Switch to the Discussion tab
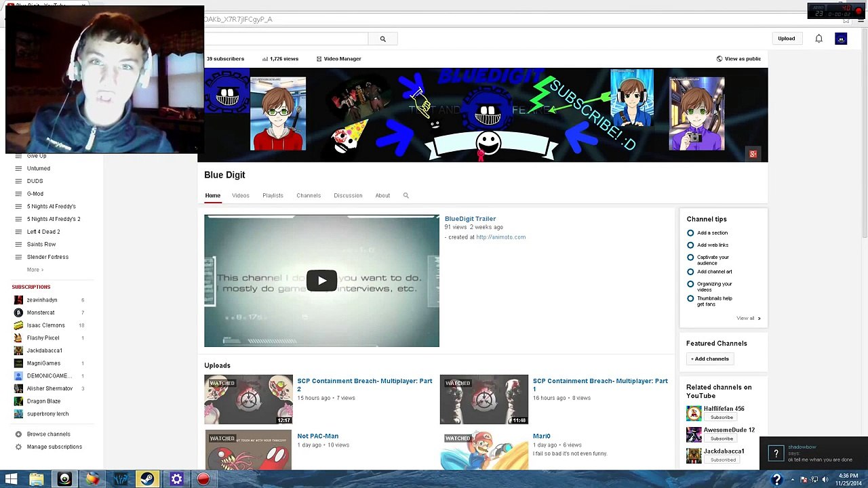The width and height of the screenshot is (868, 488). pos(348,195)
